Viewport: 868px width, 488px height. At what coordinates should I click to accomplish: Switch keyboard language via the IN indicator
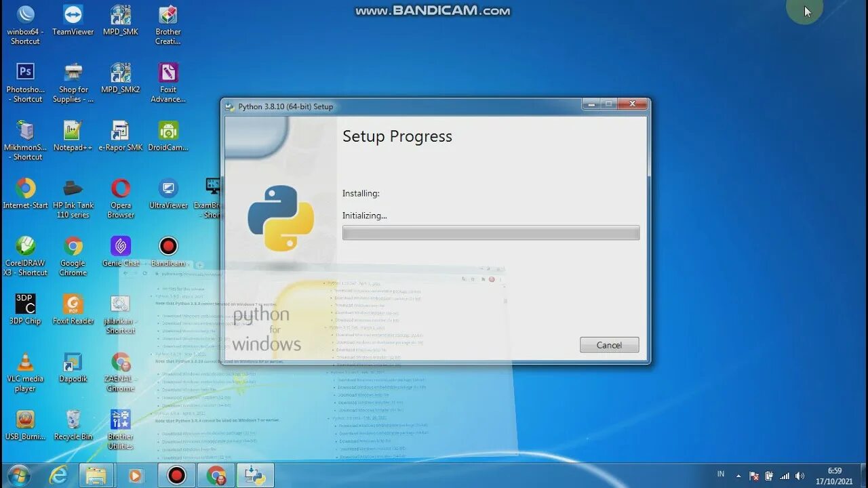pyautogui.click(x=720, y=475)
